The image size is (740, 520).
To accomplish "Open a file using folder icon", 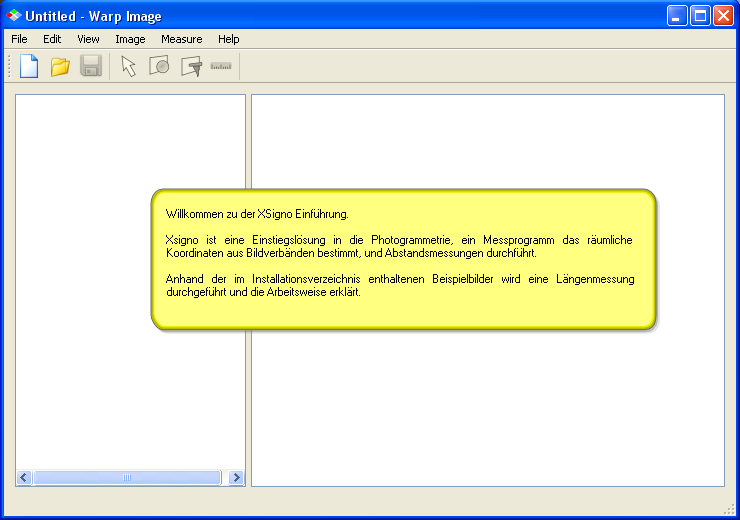I will (60, 66).
